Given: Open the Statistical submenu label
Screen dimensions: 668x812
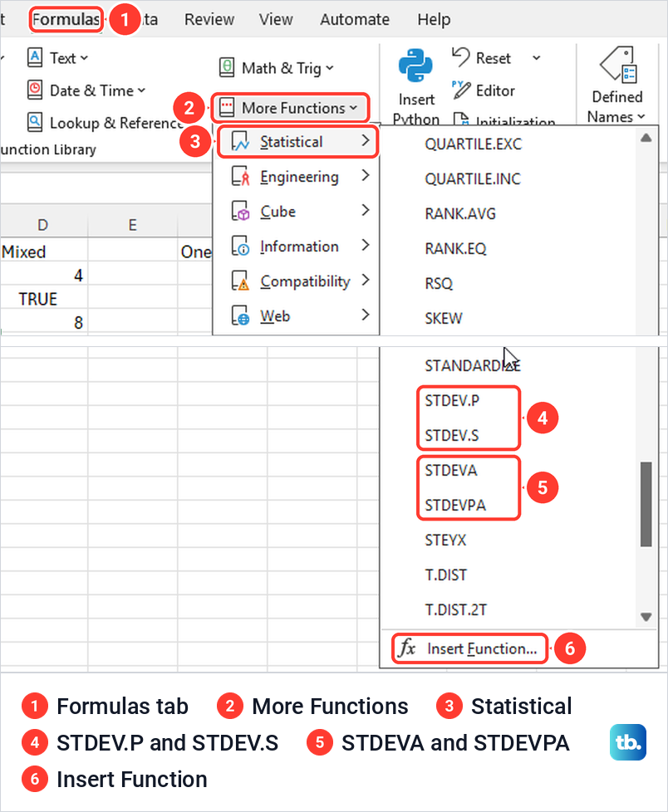Looking at the screenshot, I should (292, 141).
